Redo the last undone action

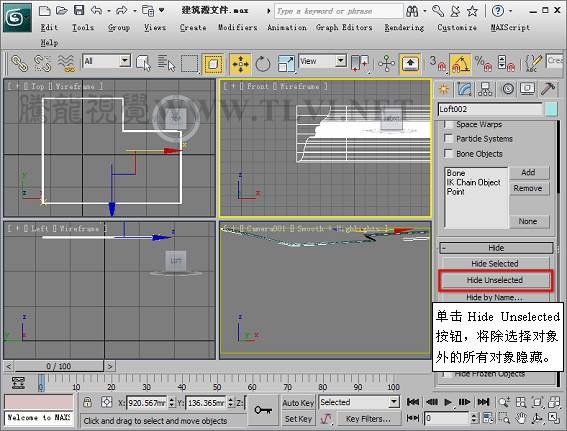(x=122, y=10)
